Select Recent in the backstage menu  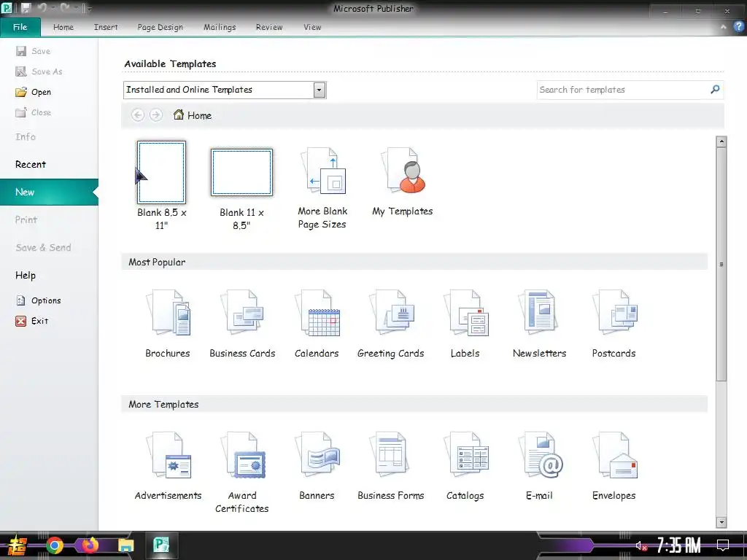click(31, 164)
